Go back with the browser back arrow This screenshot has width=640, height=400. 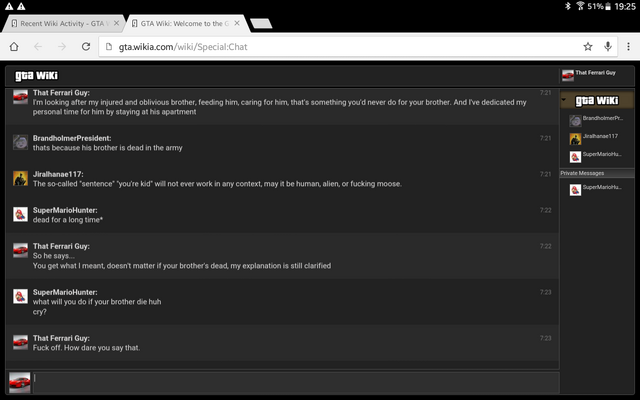(38, 47)
